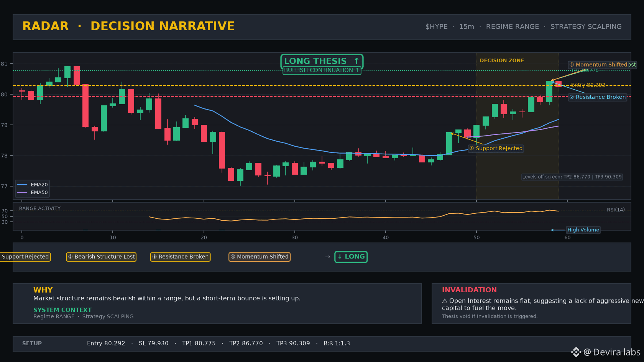Click the green LONG decision badge
644x362 pixels.
tap(351, 257)
